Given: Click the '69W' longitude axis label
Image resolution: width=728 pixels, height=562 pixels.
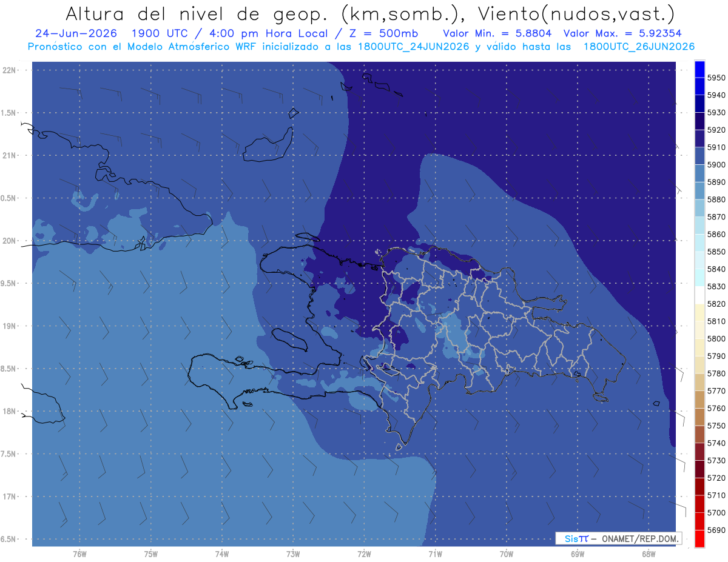Looking at the screenshot, I should (578, 554).
